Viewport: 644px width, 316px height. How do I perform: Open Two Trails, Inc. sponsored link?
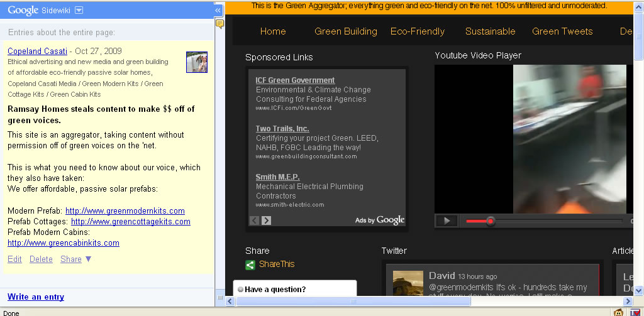click(x=282, y=129)
